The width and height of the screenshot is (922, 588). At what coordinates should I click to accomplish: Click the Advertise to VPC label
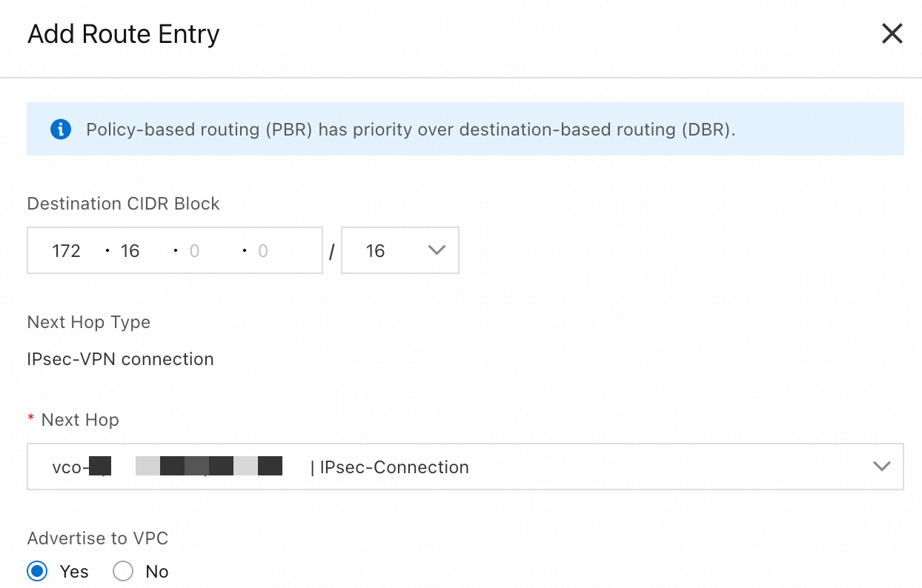pyautogui.click(x=98, y=538)
